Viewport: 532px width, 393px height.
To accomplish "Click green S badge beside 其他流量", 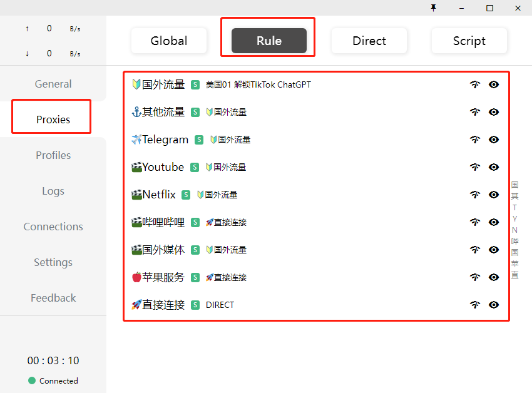I will coord(195,112).
